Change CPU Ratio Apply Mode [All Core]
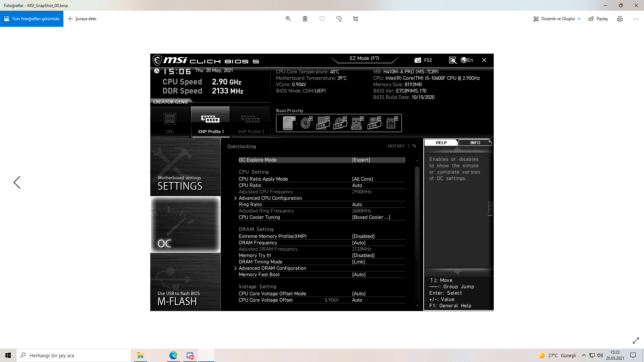 (x=322, y=179)
